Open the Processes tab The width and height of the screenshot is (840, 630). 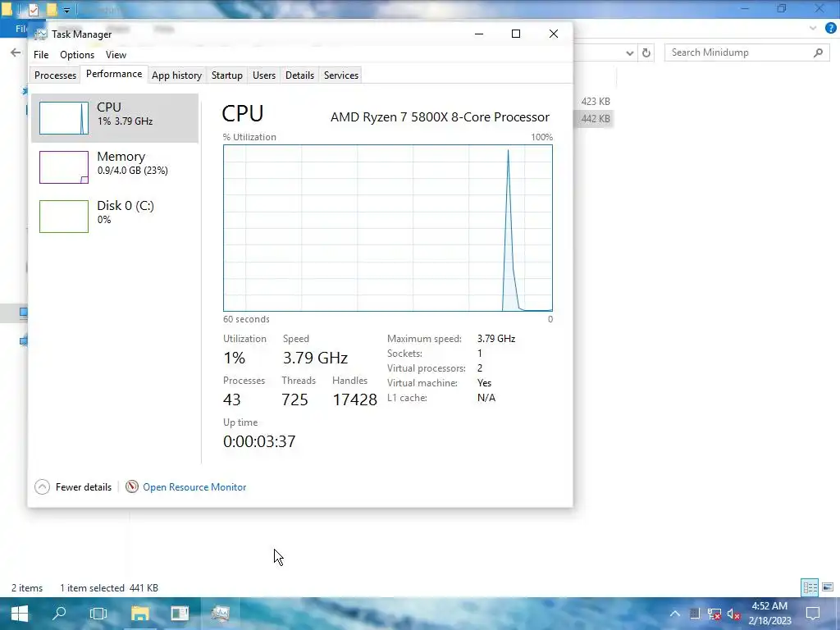(x=55, y=75)
